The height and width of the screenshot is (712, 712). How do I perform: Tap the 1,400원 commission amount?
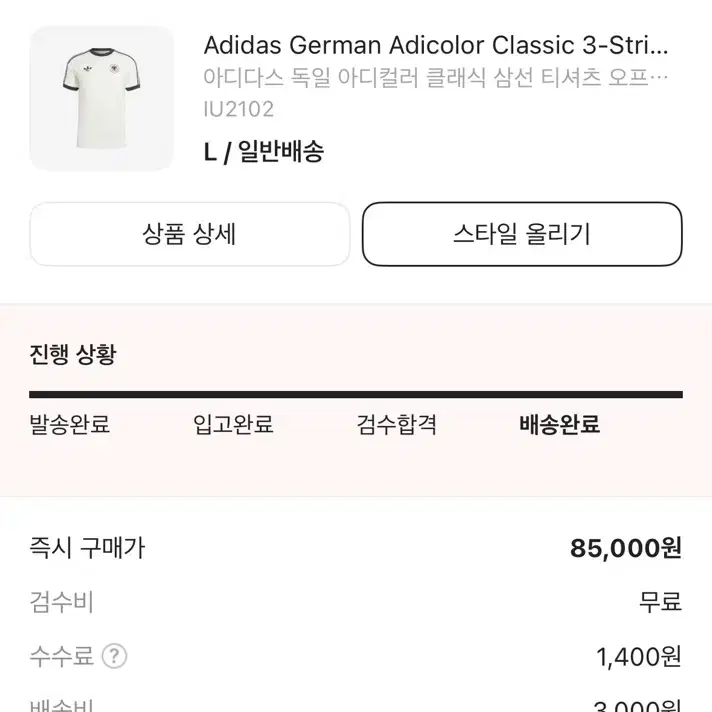click(638, 657)
